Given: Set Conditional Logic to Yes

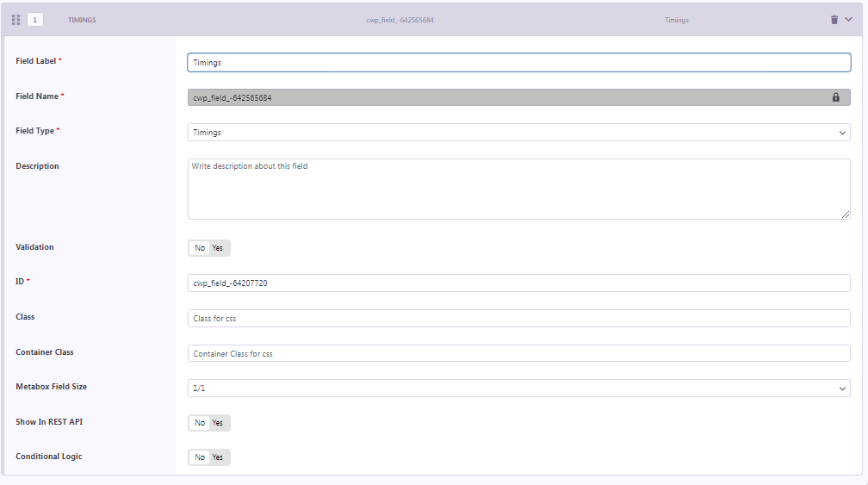Looking at the screenshot, I should 218,457.
